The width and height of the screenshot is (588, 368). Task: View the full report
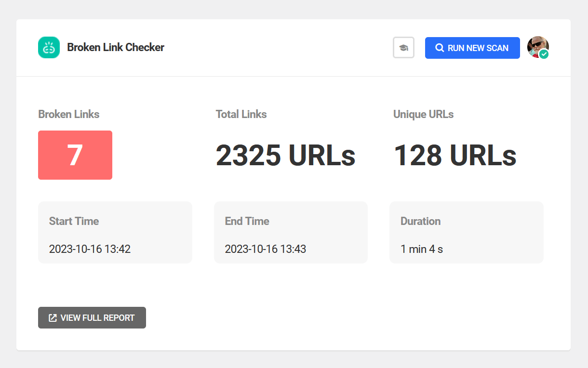(x=92, y=318)
